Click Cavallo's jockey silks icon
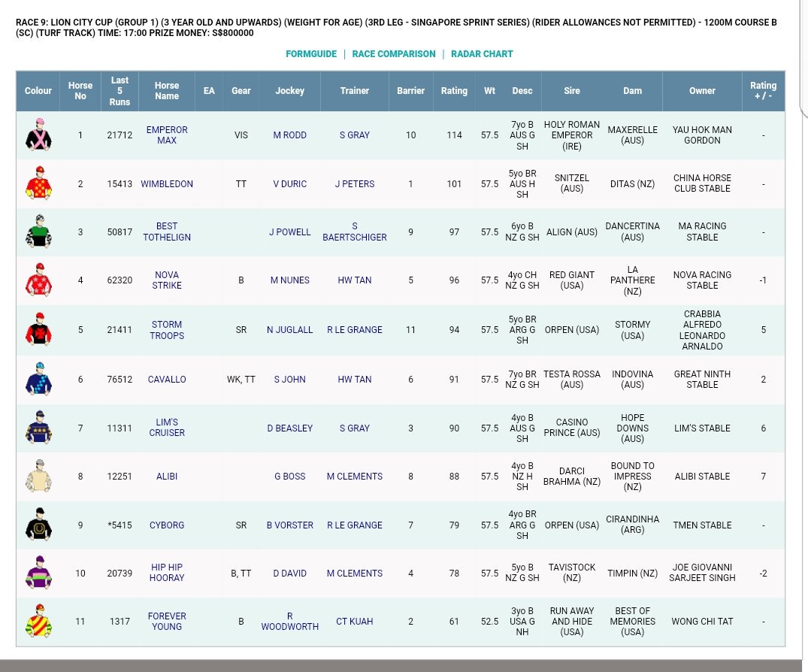Viewport: 808px width, 672px height. click(x=38, y=379)
